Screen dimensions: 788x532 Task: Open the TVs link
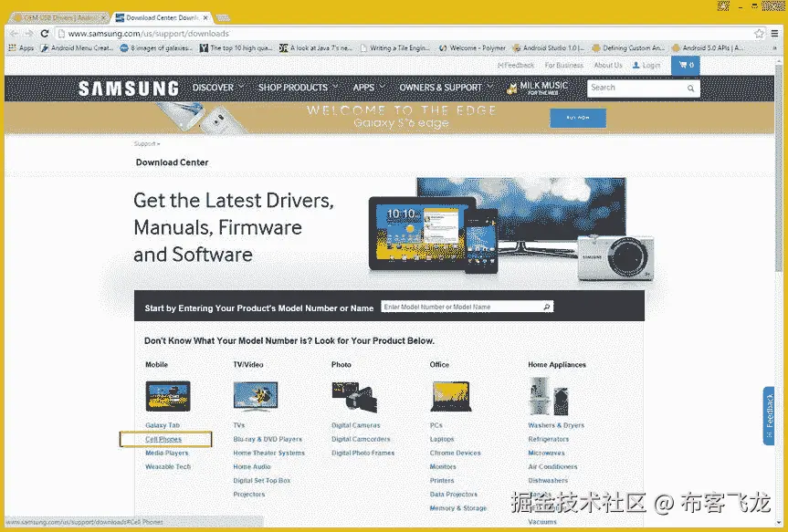[x=238, y=425]
